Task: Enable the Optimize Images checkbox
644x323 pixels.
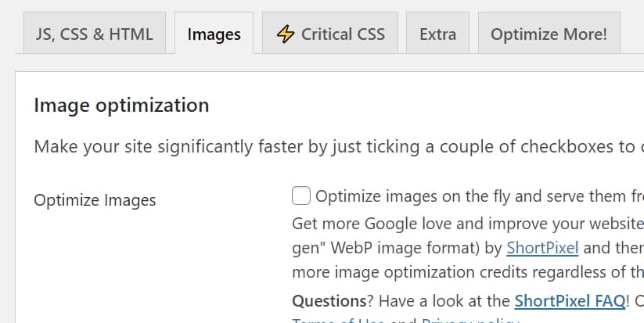Action: pos(302,196)
